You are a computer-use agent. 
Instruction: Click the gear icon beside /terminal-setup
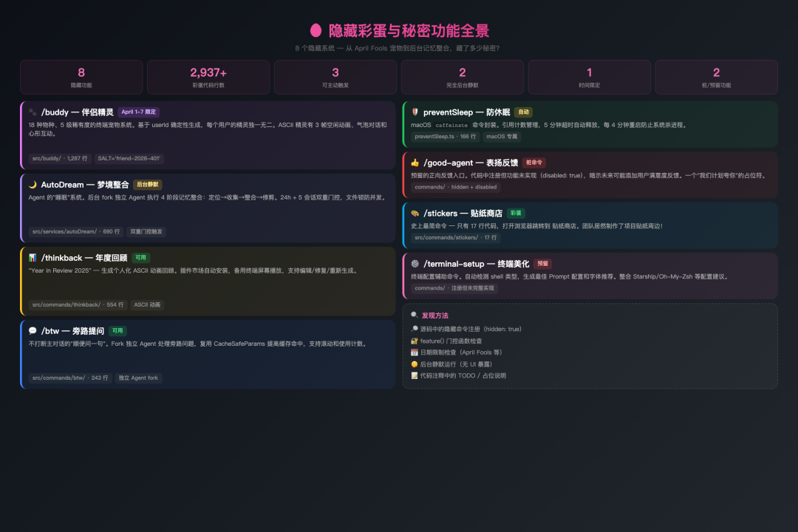415,264
